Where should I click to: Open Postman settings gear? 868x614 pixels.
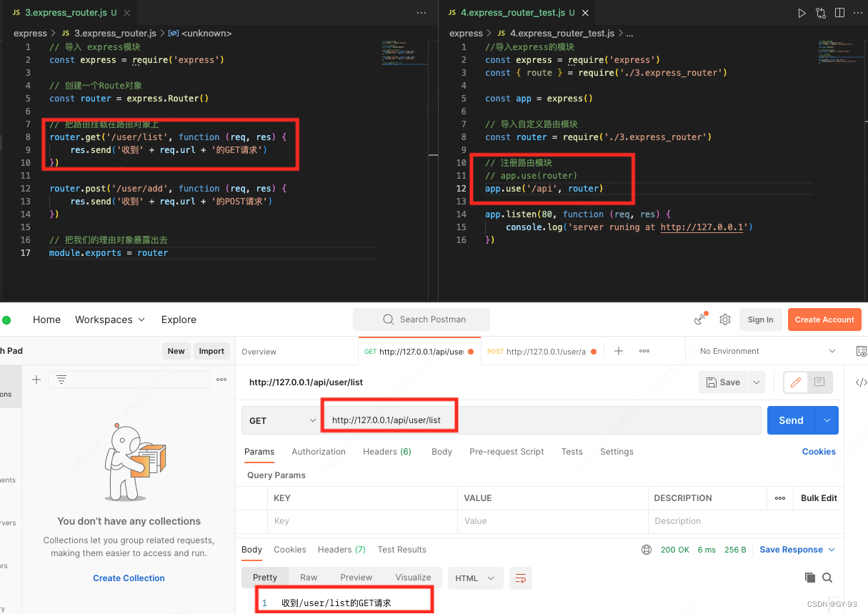click(725, 320)
